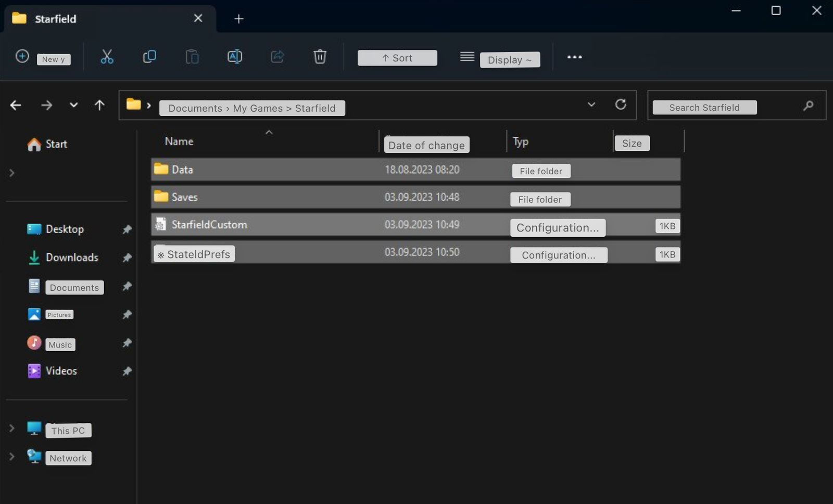Click Documents in the breadcrumb path

pos(195,108)
